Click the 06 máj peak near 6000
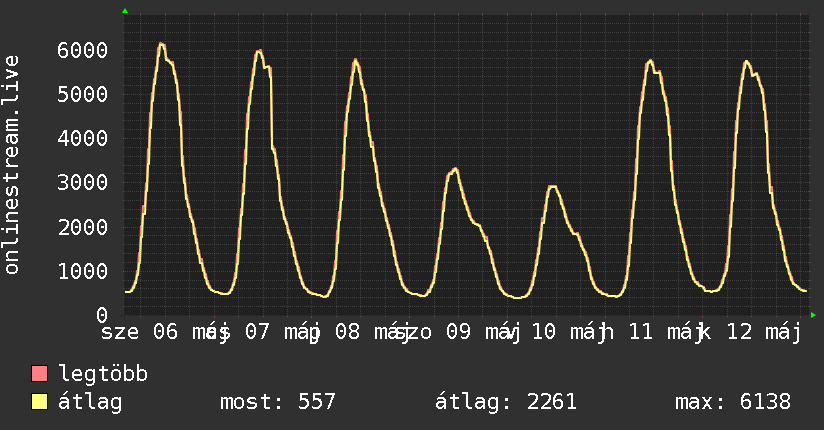Screen dimensions: 824x430 click(x=161, y=45)
